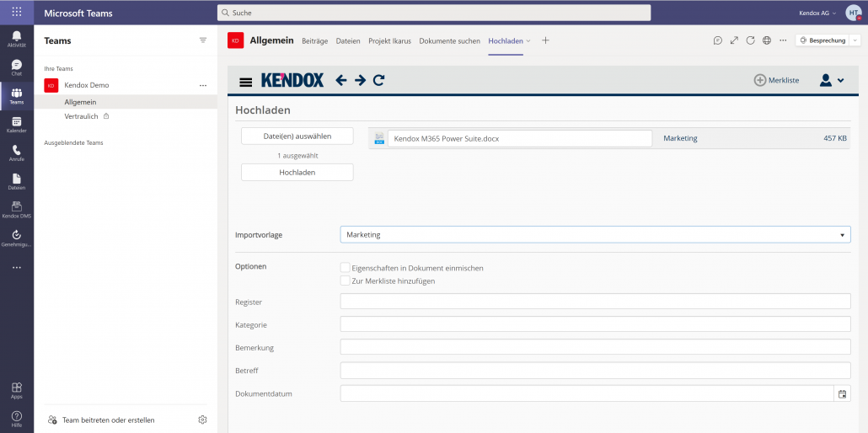Expand the Besprechung dropdown arrow
This screenshot has height=433, width=868.
coord(855,40)
